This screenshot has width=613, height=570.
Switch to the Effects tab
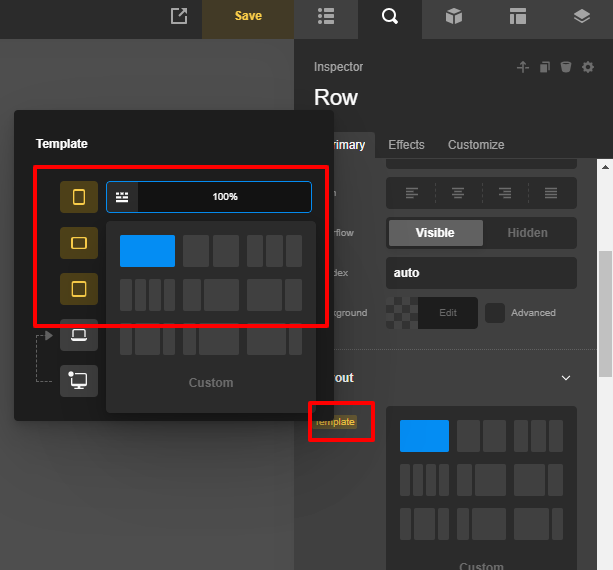click(x=406, y=145)
